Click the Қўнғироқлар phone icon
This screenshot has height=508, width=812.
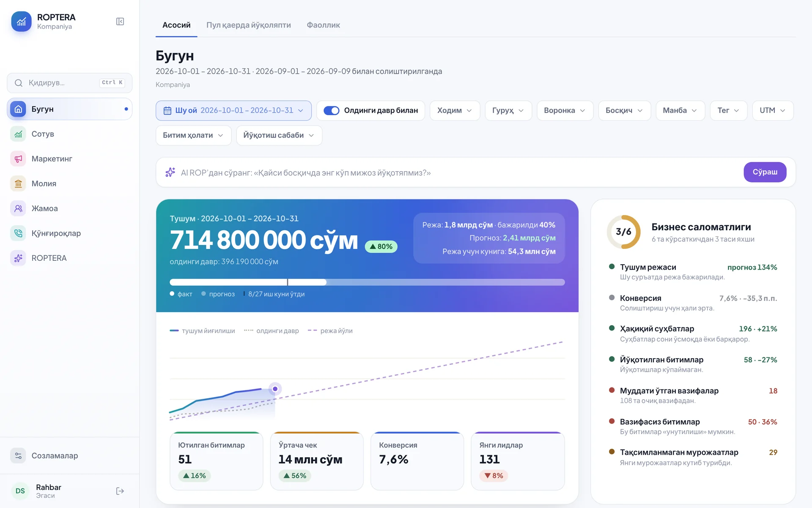18,233
